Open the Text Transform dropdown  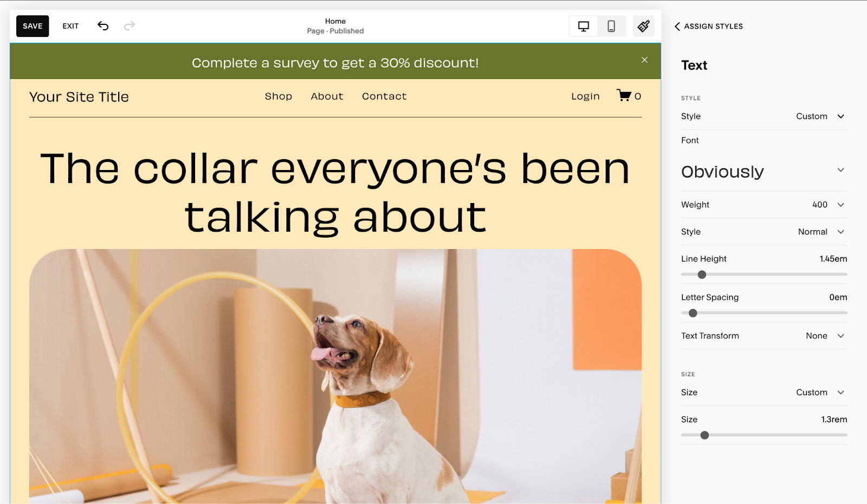coord(821,336)
